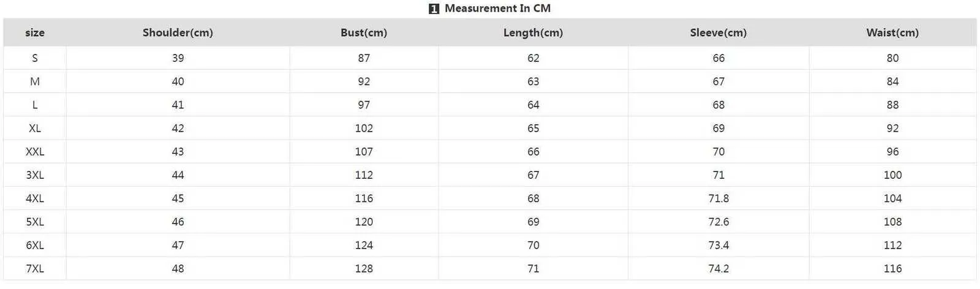Select the sleeve value 74.2 for 7XL
This screenshot has width=980, height=289.
point(718,269)
